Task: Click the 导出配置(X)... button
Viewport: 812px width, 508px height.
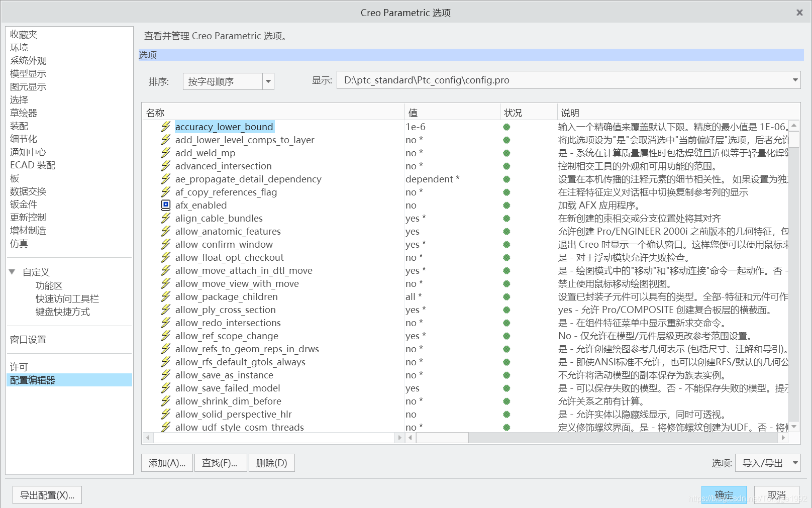Action: pos(47,495)
